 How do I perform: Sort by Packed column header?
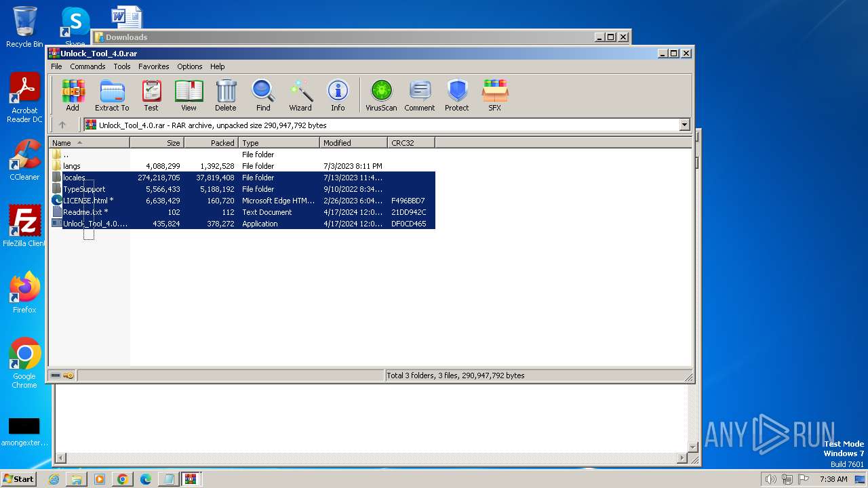211,142
